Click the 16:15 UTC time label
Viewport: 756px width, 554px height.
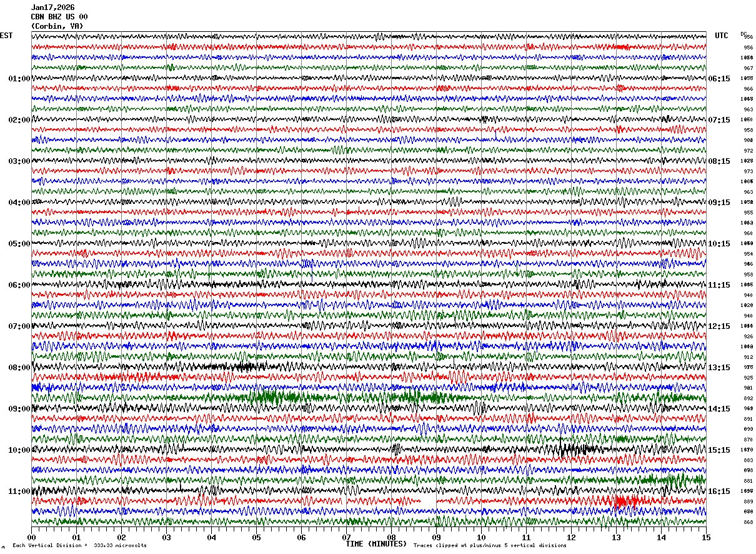tap(719, 491)
